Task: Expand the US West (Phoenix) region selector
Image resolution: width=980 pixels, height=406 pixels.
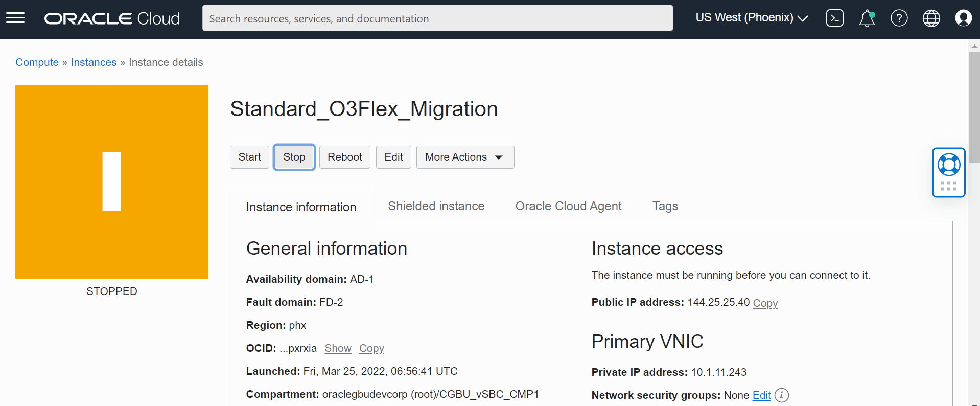Action: (x=751, y=18)
